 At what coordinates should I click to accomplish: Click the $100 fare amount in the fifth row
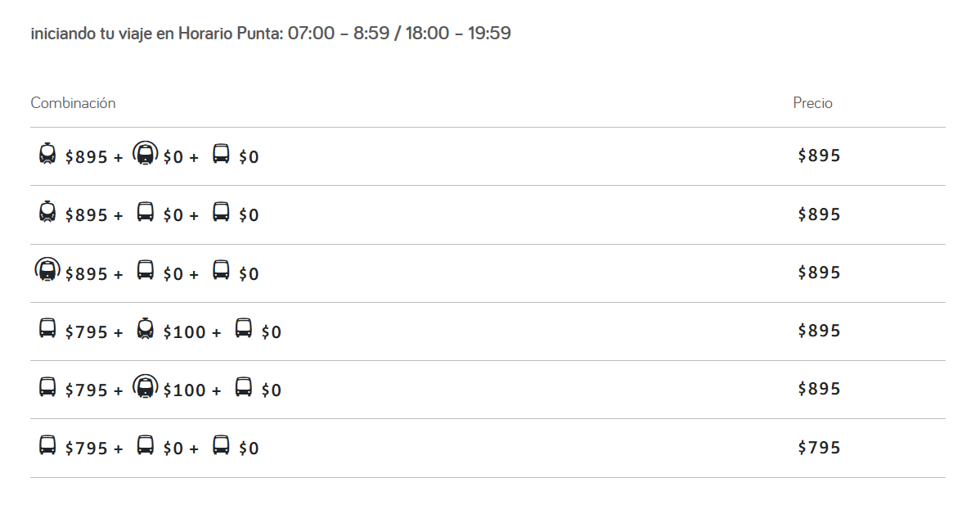(185, 390)
